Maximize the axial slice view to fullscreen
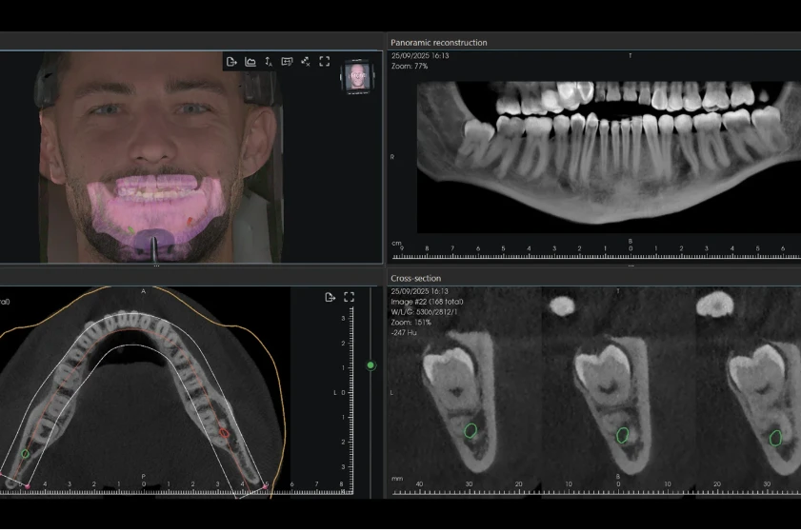801x532 pixels. coord(349,297)
